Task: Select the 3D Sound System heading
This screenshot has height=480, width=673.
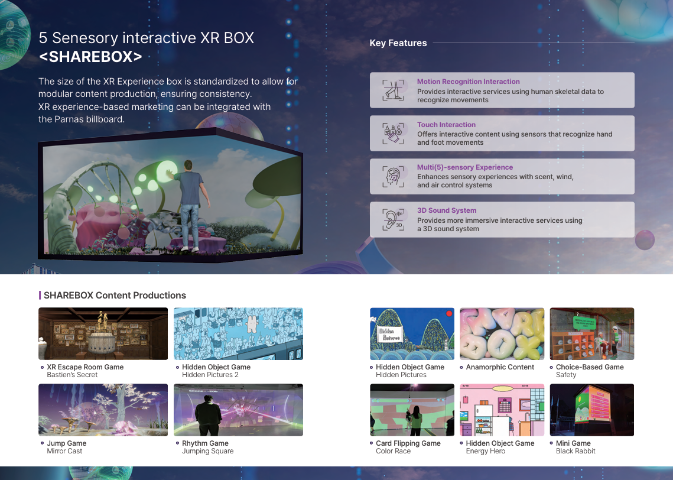Action: pyautogui.click(x=447, y=210)
